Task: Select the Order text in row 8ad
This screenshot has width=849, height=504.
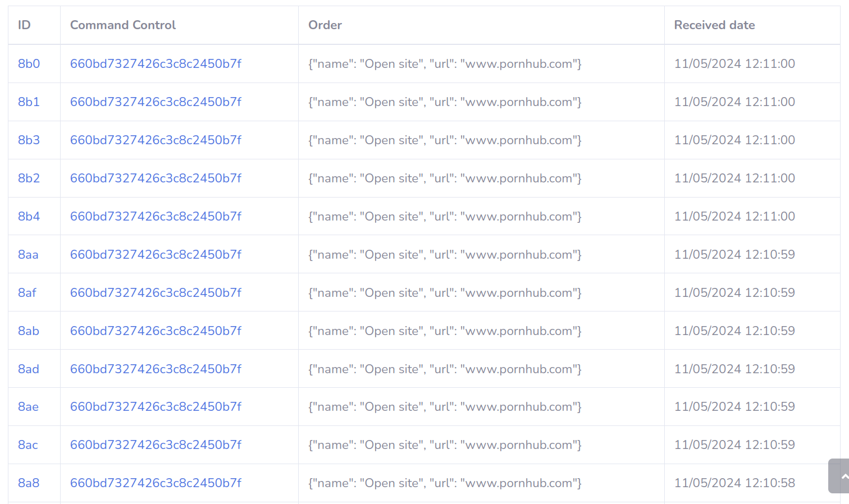Action: [x=445, y=369]
